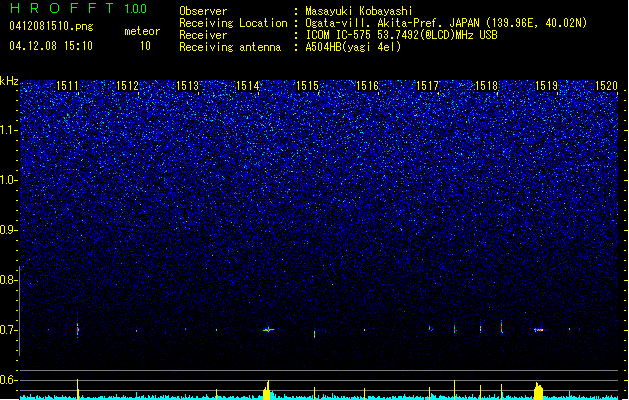Select the A504HB(yagi 4el) antenna text

[x=353, y=47]
